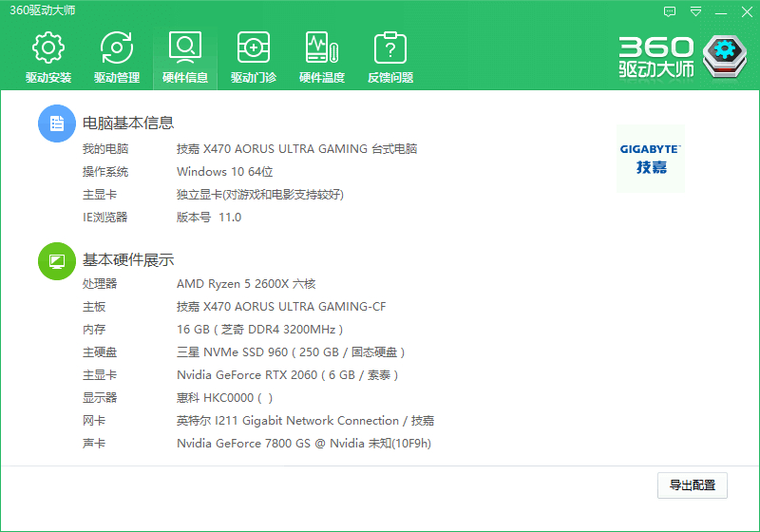This screenshot has height=532, width=760.
Task: Click the 声卡 label
Action: click(x=94, y=444)
